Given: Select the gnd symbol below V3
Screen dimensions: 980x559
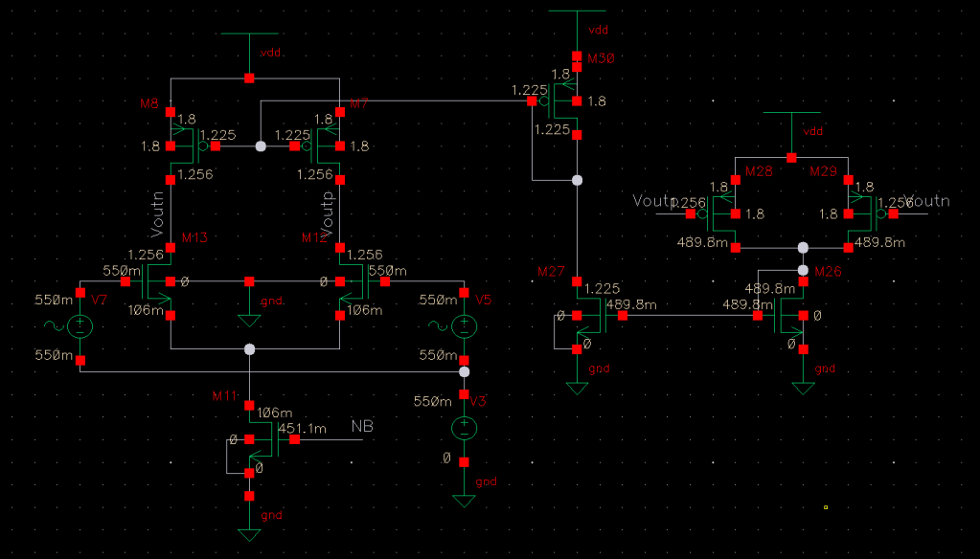Looking at the screenshot, I should click(464, 498).
